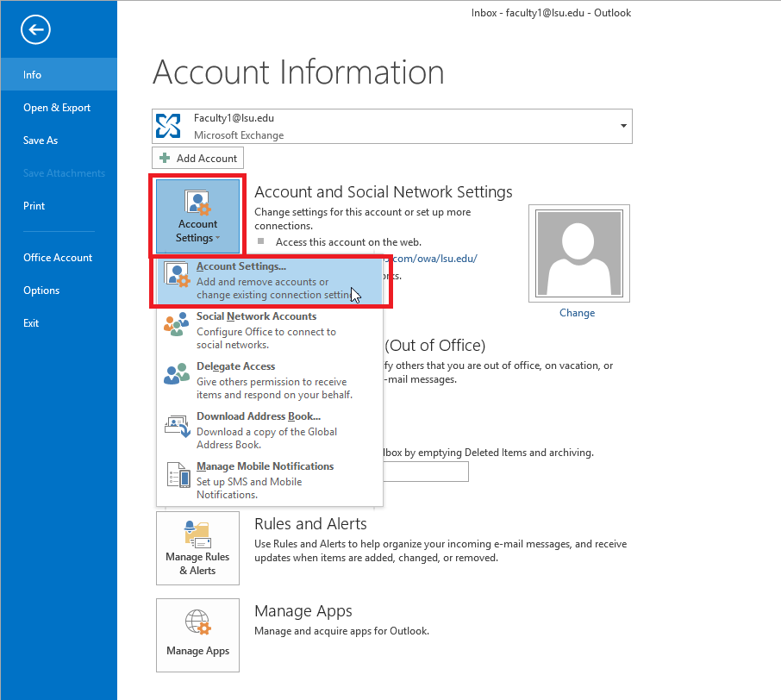This screenshot has width=781, height=700.
Task: Choose Save As in sidebar
Action: (x=59, y=141)
